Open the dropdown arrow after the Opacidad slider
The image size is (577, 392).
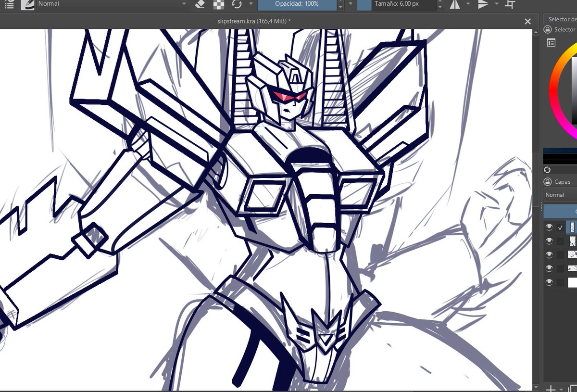351,4
